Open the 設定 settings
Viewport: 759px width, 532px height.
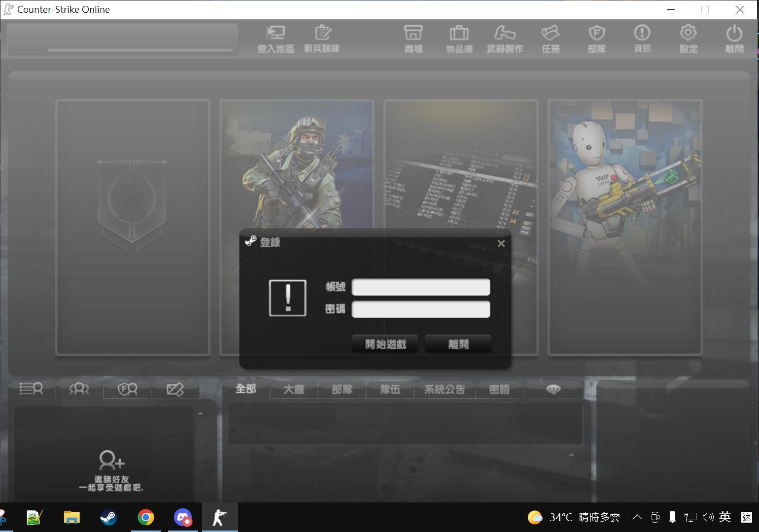tap(688, 38)
